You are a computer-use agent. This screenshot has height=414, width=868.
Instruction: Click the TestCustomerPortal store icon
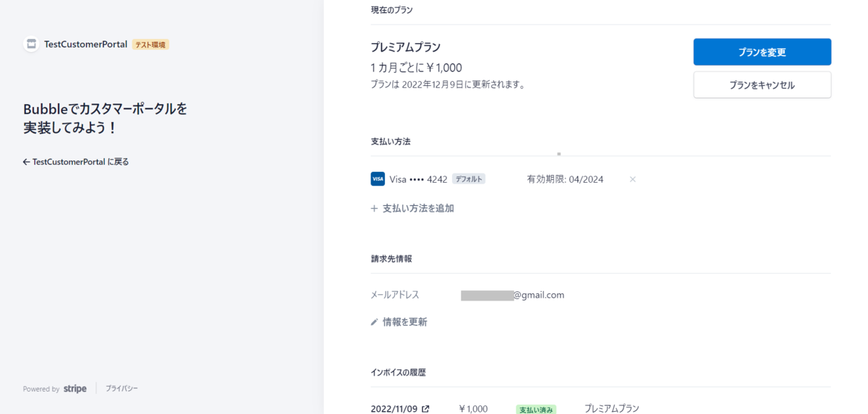tap(31, 44)
